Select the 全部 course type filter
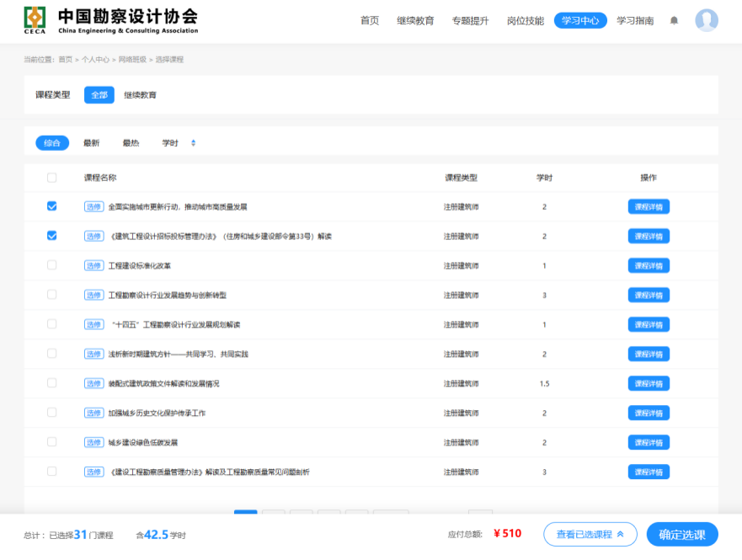742x560 pixels. coord(99,94)
